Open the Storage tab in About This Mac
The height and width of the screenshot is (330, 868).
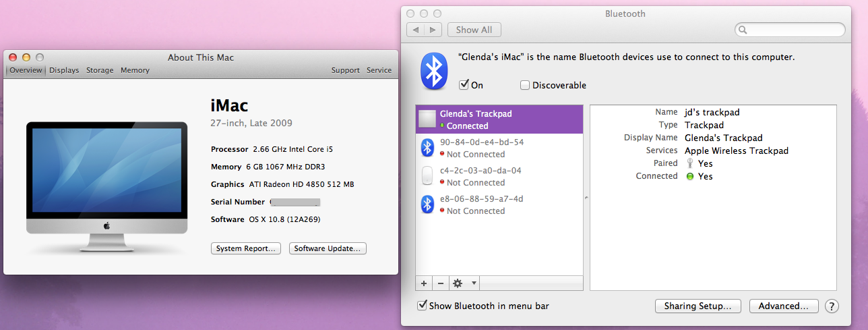pos(100,70)
